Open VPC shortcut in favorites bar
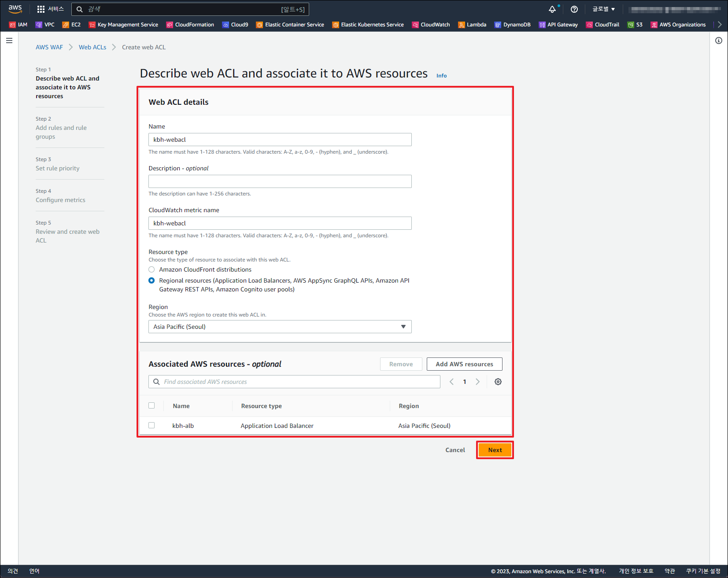This screenshot has width=728, height=578. pos(45,25)
